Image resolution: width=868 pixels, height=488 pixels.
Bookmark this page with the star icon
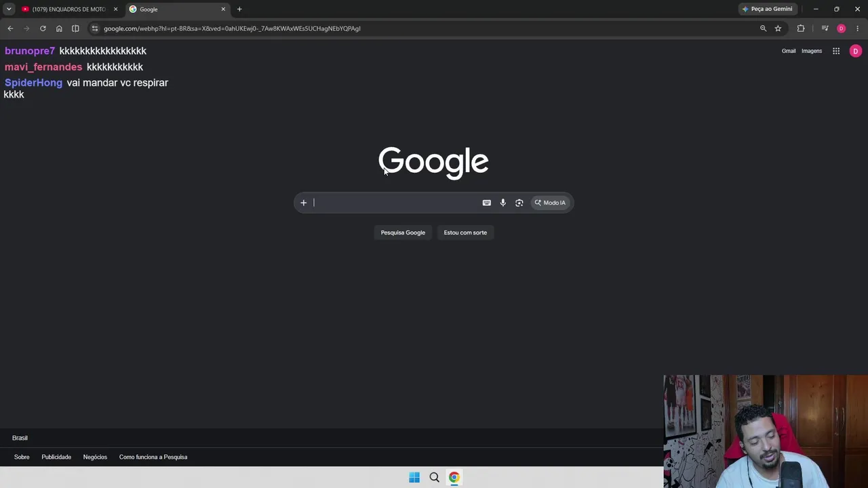(x=778, y=28)
